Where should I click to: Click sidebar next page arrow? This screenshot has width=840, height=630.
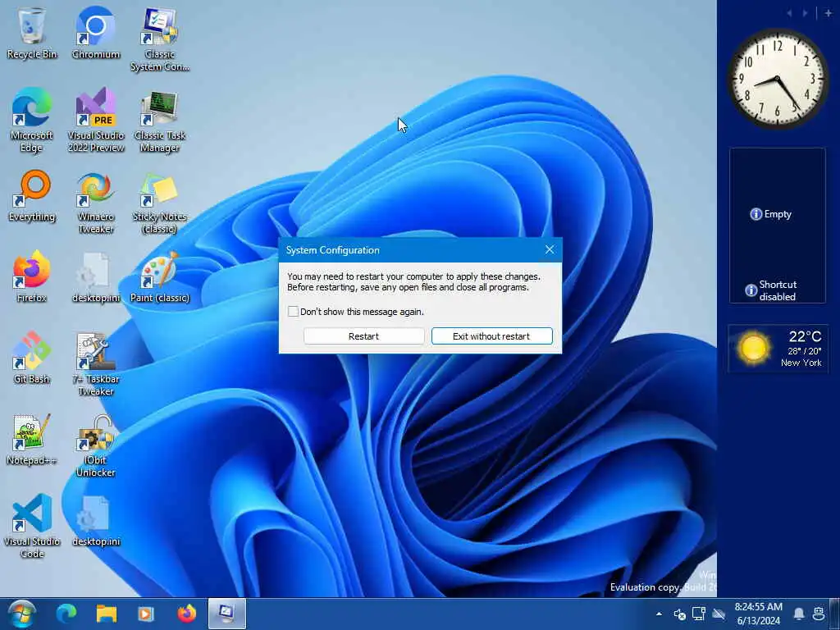tap(806, 13)
